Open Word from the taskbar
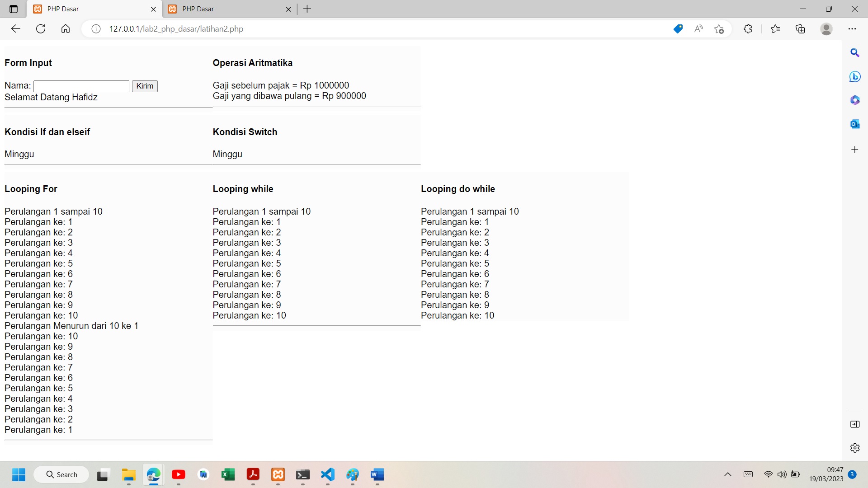Screen dimensions: 868x488 coord(377,475)
